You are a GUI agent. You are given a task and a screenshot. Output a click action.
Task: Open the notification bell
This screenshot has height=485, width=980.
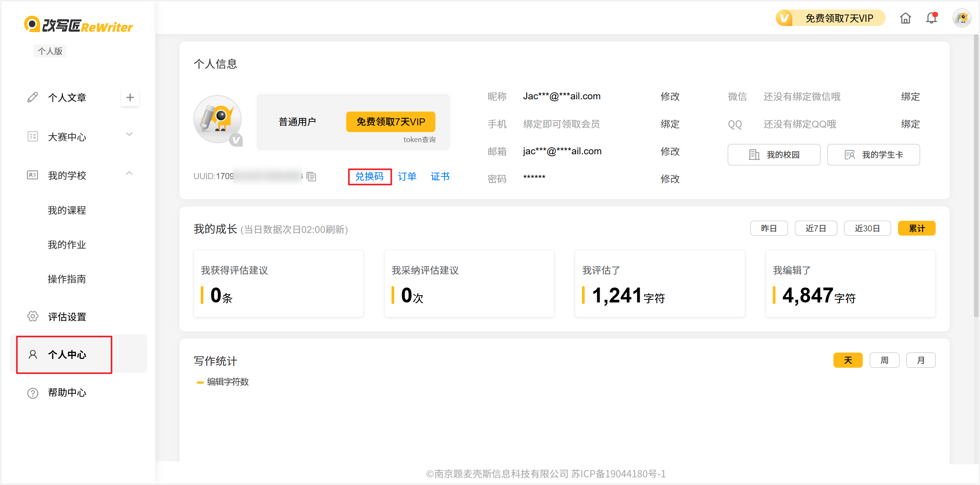click(x=932, y=18)
